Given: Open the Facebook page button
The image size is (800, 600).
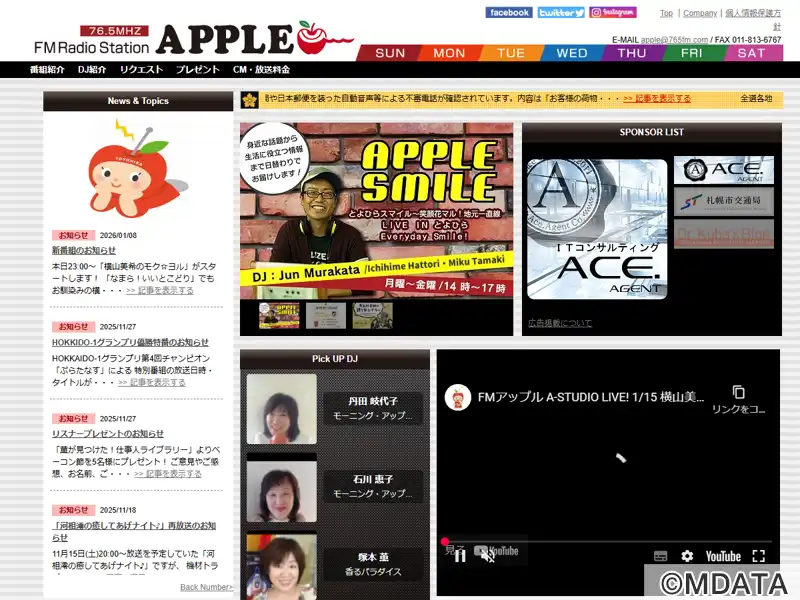Looking at the screenshot, I should [x=509, y=13].
